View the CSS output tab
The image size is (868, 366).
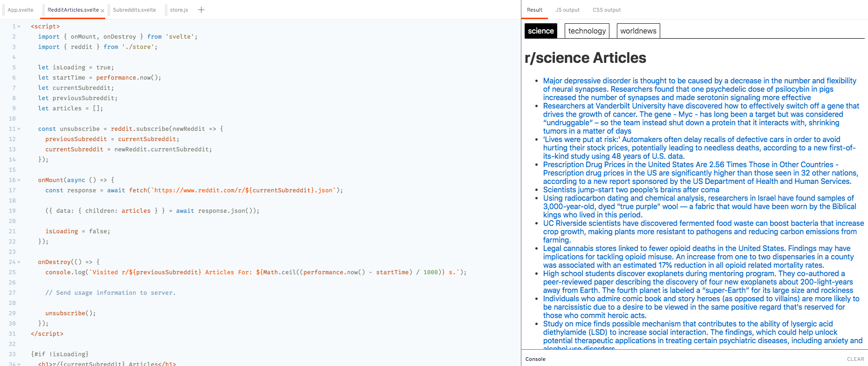(607, 10)
